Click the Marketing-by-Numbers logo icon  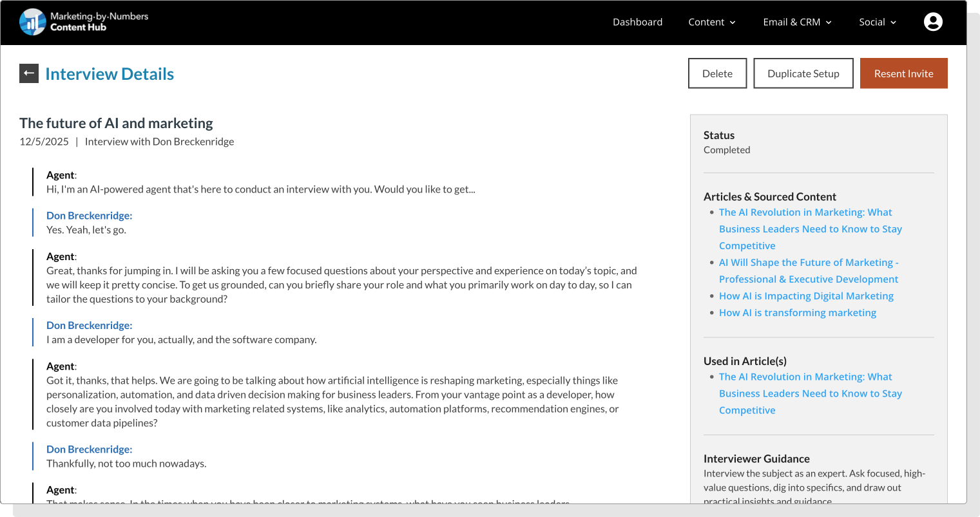32,22
